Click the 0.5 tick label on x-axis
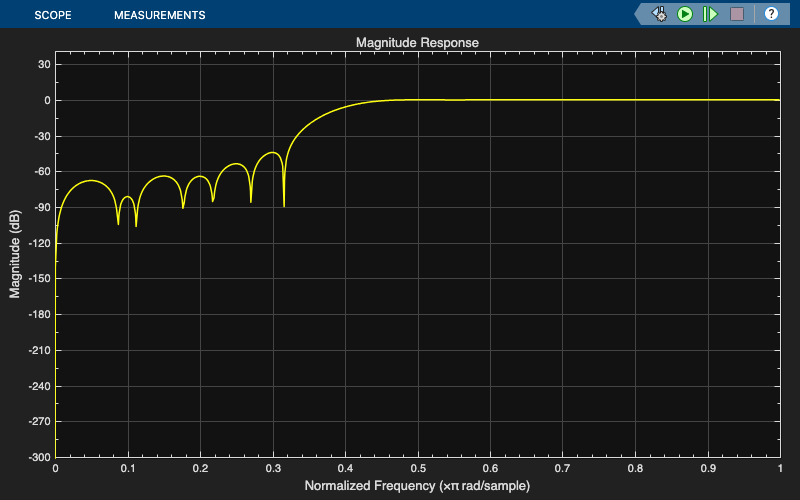 [x=418, y=468]
